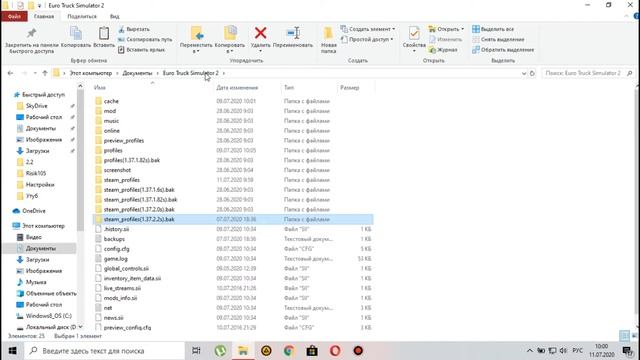This screenshot has height=360, width=640.
Task: Select OneDrive in navigation pane
Action: pos(34,211)
